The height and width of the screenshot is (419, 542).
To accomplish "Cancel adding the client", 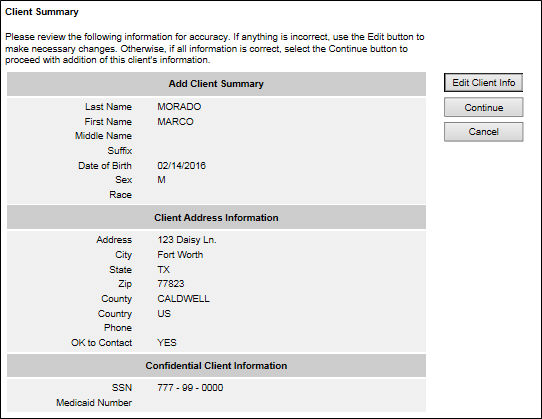I will pyautogui.click(x=483, y=132).
